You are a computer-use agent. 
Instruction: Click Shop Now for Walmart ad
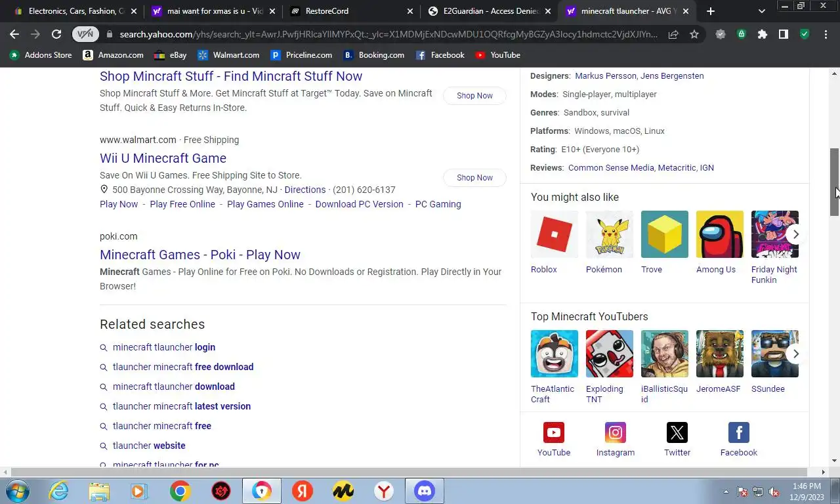(x=474, y=178)
